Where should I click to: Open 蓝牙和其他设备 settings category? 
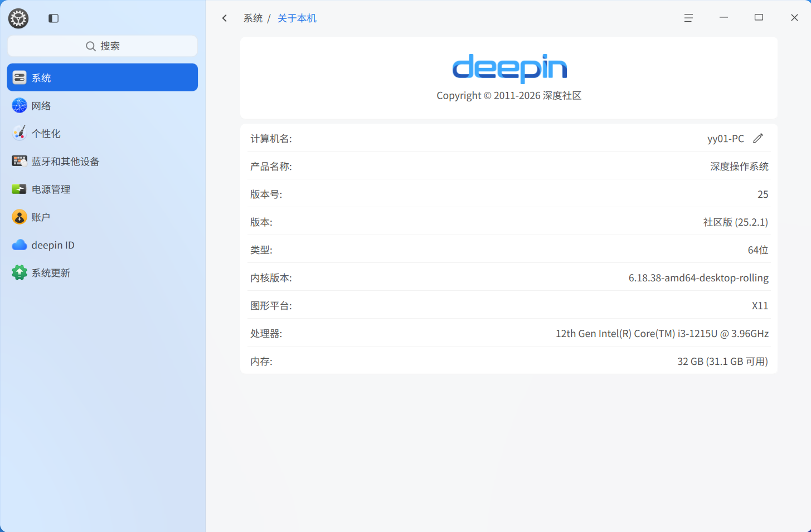tap(103, 161)
